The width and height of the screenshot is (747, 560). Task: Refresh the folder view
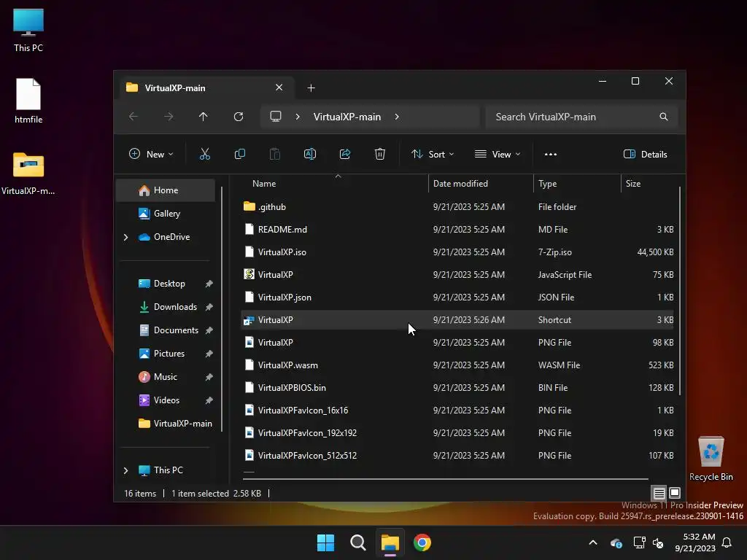239,117
